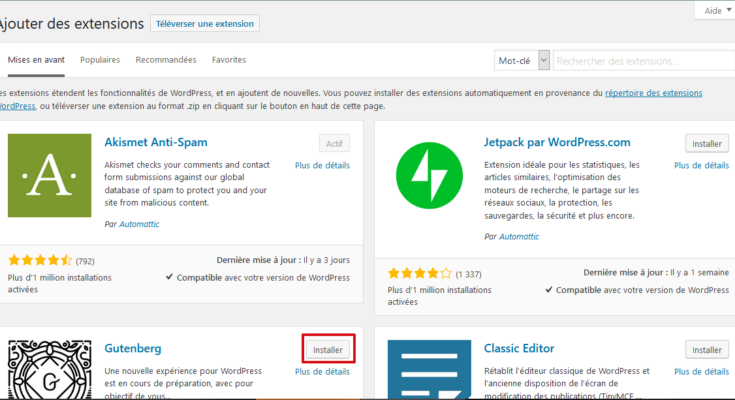735x400 pixels.
Task: View Plus de détails for Gutenberg
Action: click(x=322, y=371)
